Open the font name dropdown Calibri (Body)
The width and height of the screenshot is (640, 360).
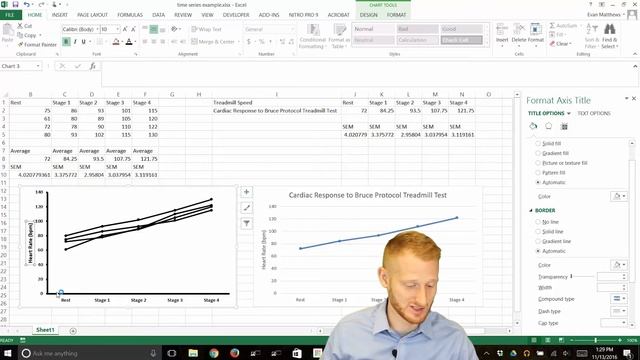click(97, 29)
